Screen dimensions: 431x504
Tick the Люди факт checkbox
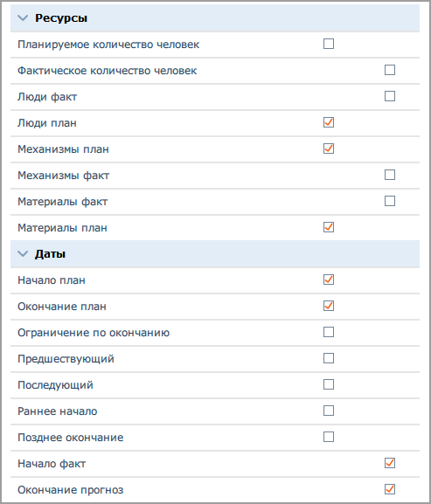(390, 96)
